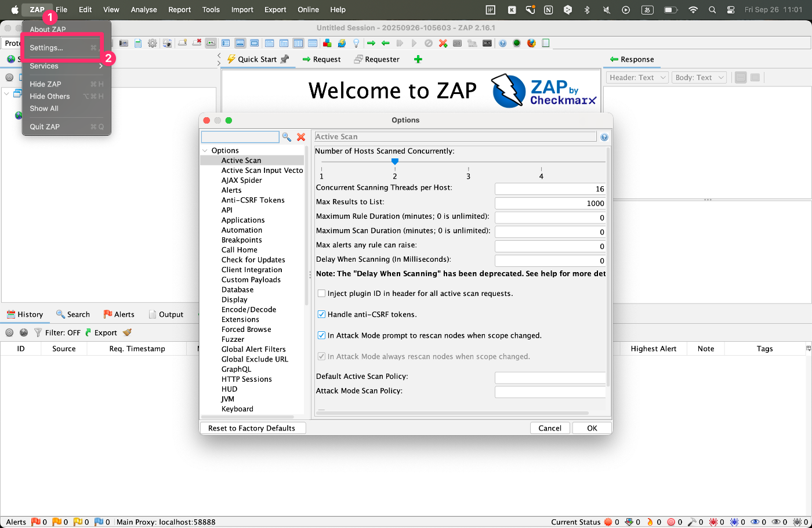Click the globe link icon in History toolbar
The image size is (812, 528).
[x=24, y=332]
